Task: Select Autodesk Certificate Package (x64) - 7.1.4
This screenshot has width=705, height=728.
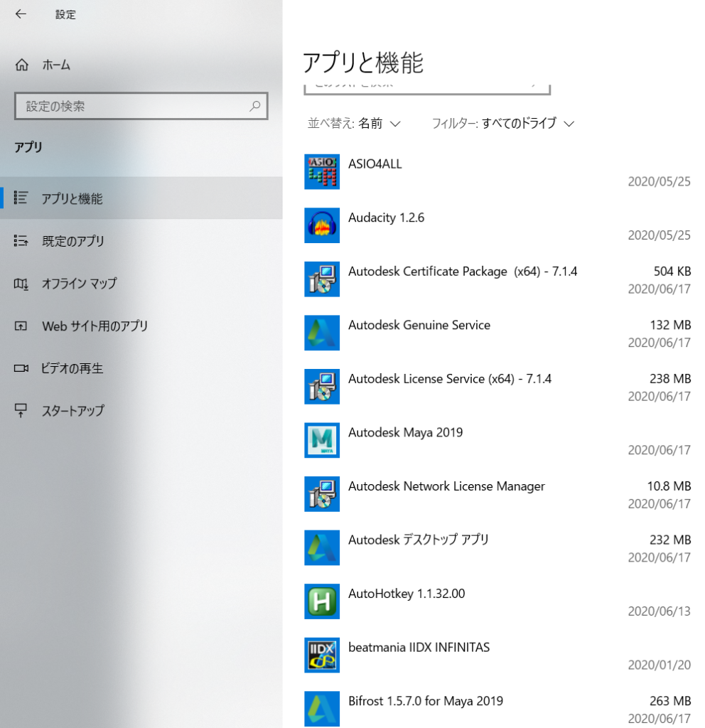Action: [x=497, y=279]
